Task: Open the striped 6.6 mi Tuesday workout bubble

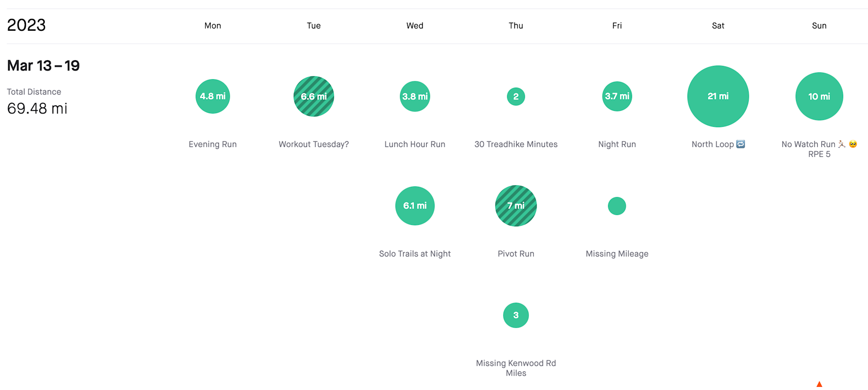Action: coord(314,96)
